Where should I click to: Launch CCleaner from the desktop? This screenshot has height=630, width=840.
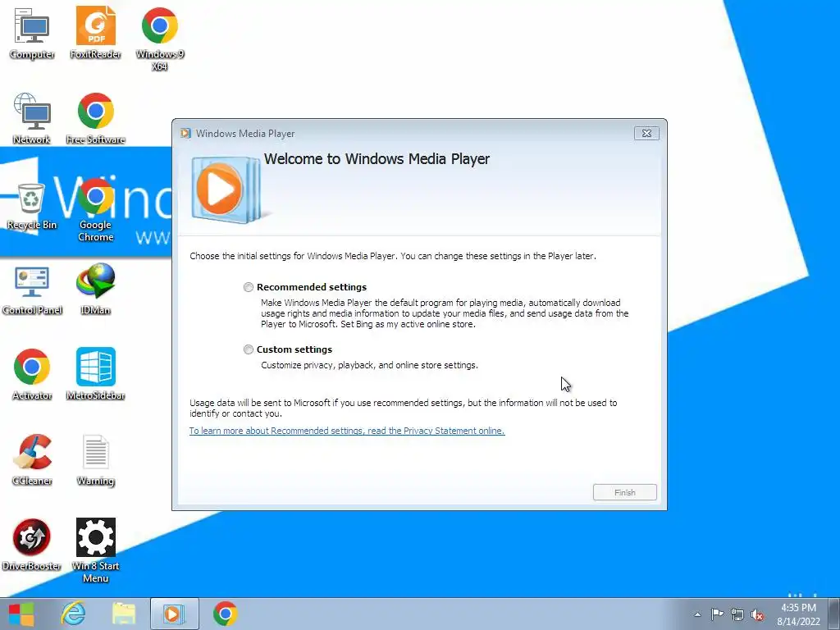coord(32,459)
